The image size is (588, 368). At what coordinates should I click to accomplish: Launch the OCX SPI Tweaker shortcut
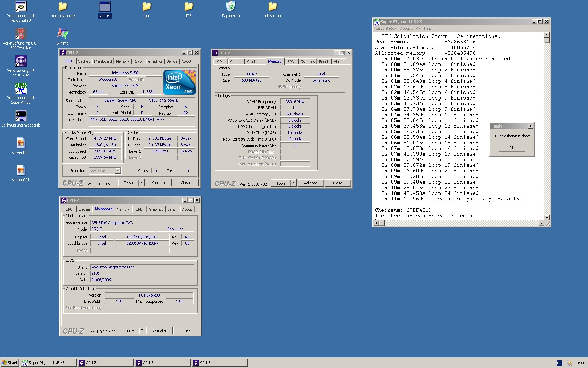tap(21, 34)
